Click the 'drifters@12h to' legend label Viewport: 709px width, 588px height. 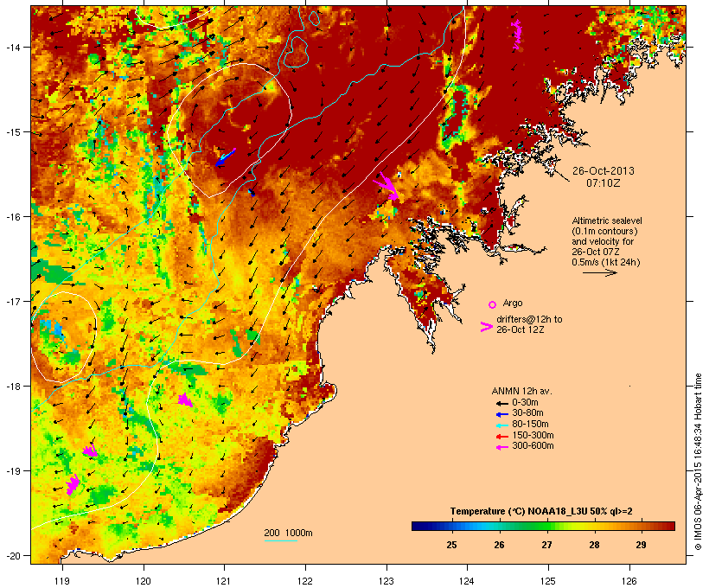(529, 319)
